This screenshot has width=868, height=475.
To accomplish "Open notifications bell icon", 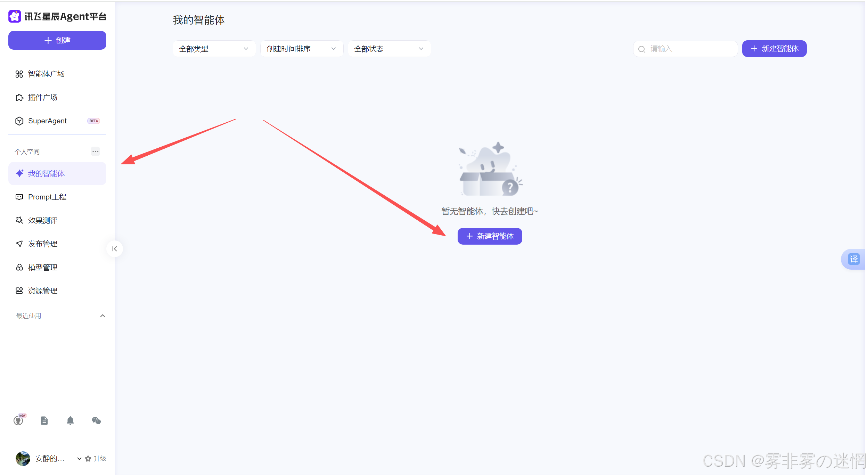I will point(70,421).
